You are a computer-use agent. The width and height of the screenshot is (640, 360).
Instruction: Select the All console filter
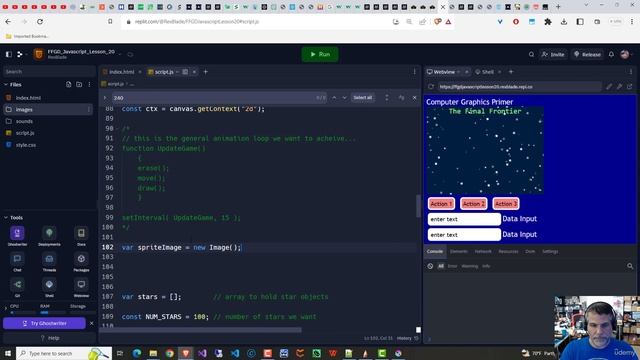coord(441,266)
